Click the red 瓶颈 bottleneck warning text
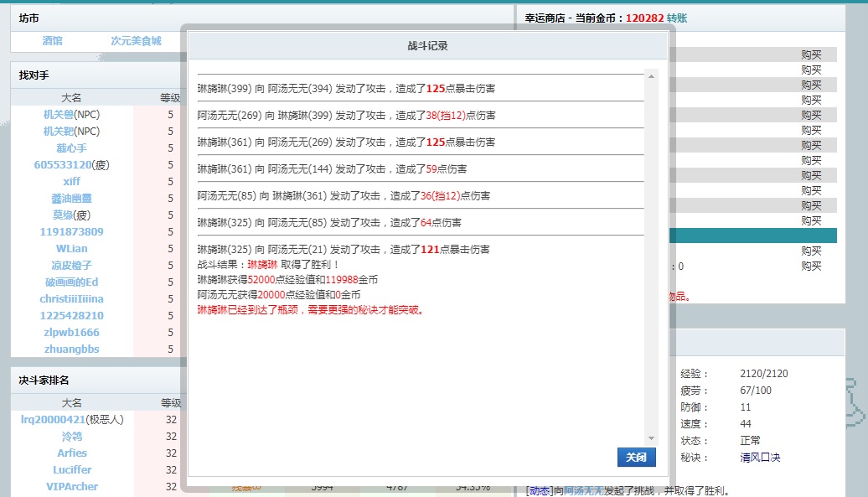 pyautogui.click(x=313, y=310)
